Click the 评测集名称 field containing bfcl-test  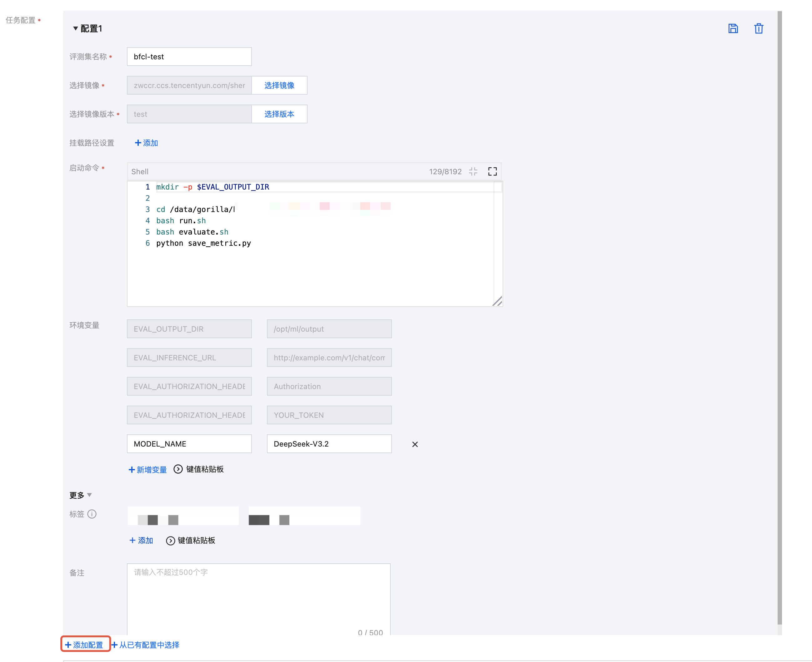(x=189, y=57)
